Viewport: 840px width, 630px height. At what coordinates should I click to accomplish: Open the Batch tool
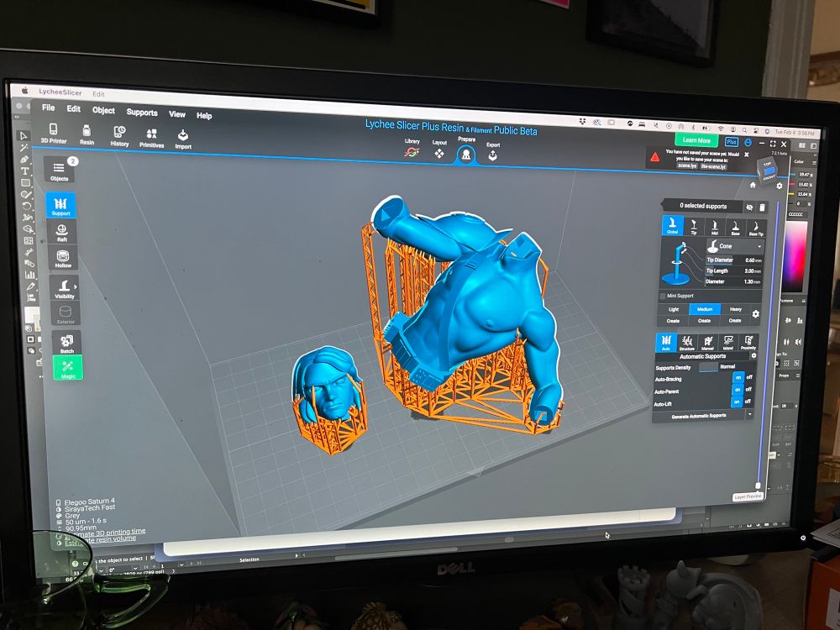pyautogui.click(x=67, y=343)
